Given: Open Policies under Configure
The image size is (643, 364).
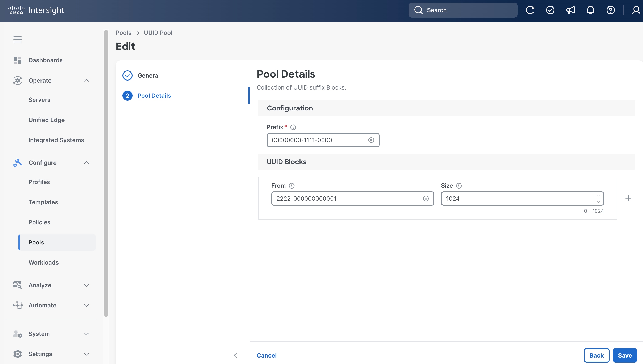Looking at the screenshot, I should 39,222.
